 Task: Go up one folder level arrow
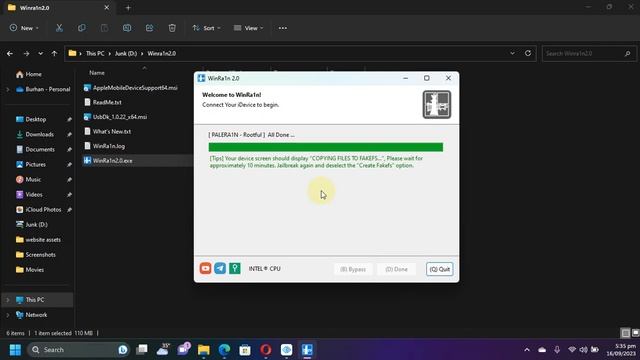(54, 53)
